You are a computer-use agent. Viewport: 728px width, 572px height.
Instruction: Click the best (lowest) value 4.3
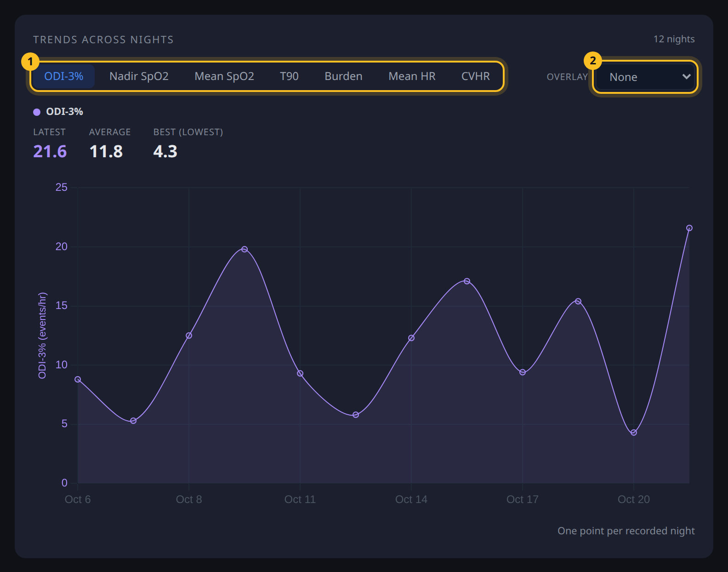click(x=165, y=151)
